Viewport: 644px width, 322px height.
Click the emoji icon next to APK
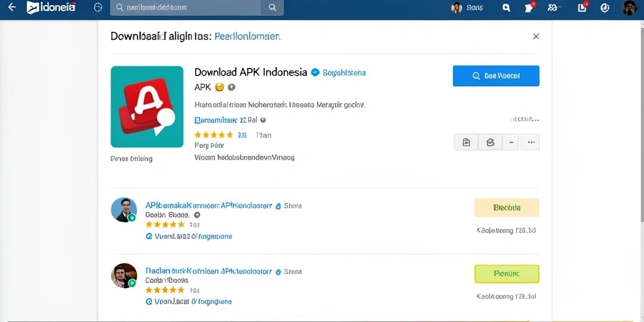pos(219,87)
